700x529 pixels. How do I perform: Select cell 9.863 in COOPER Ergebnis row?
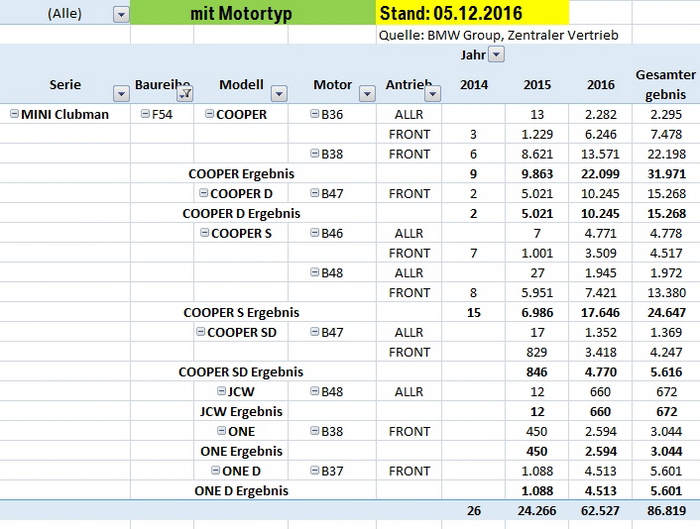tap(537, 174)
